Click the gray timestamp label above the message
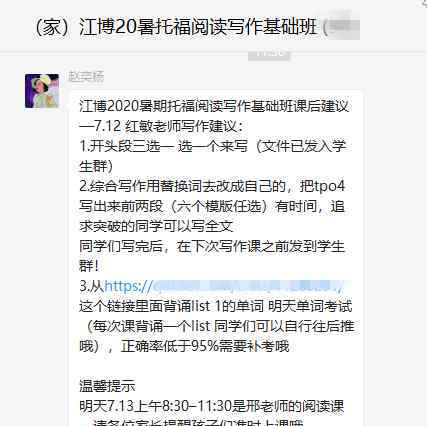The image size is (427, 426). click(269, 53)
